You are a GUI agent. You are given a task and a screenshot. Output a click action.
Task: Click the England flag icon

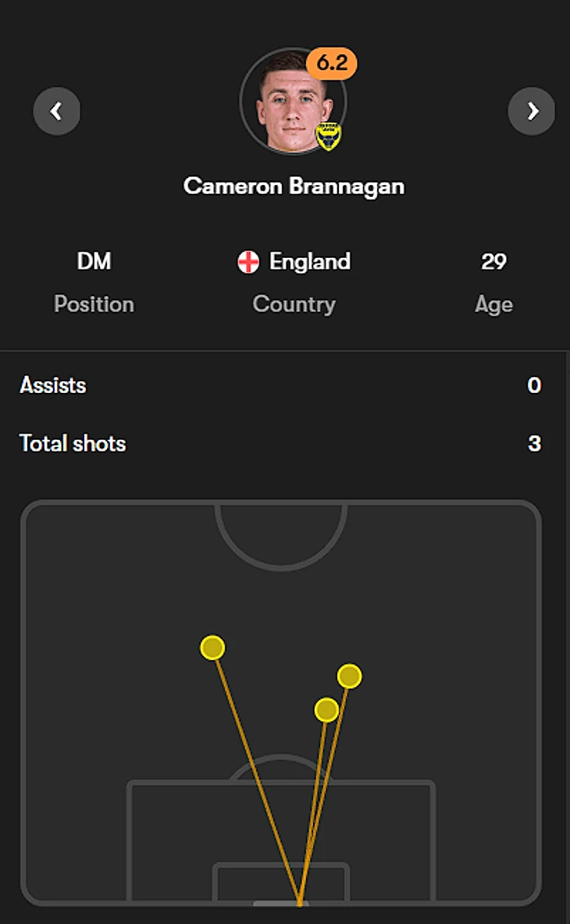248,262
